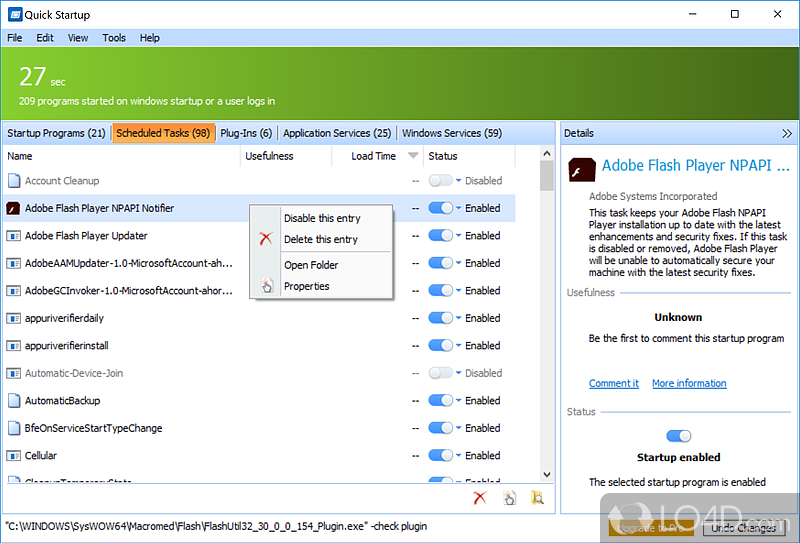Open status dropdown arrow for appuriverifierdaily
800x543 pixels.
(x=459, y=318)
